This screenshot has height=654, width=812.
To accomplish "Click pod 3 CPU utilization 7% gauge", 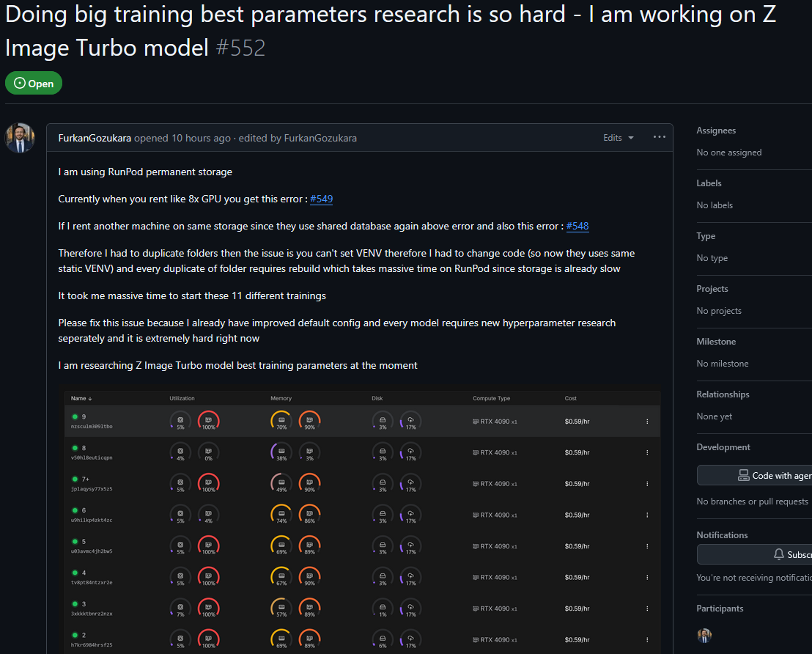I will click(x=180, y=608).
